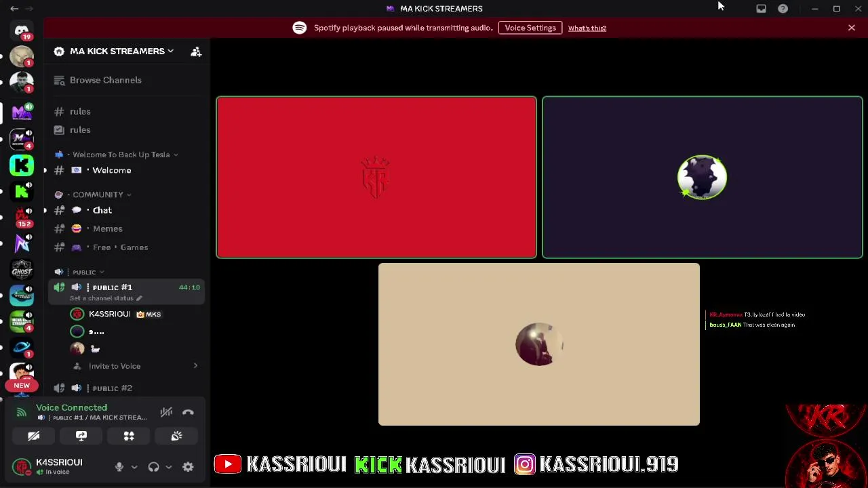Open the Chat channel

pyautogui.click(x=127, y=210)
